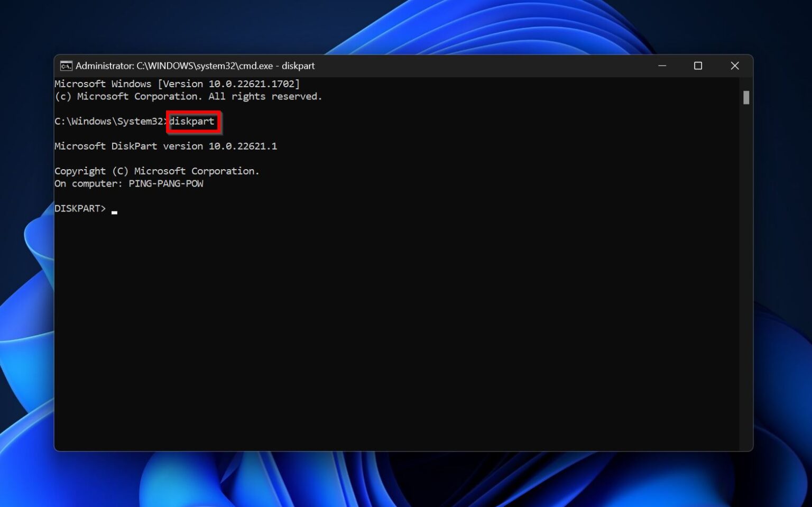The height and width of the screenshot is (507, 812).
Task: Click the title text 'Administrator: C:\WINDOWS\system32\cmd.exe'
Action: pos(174,66)
